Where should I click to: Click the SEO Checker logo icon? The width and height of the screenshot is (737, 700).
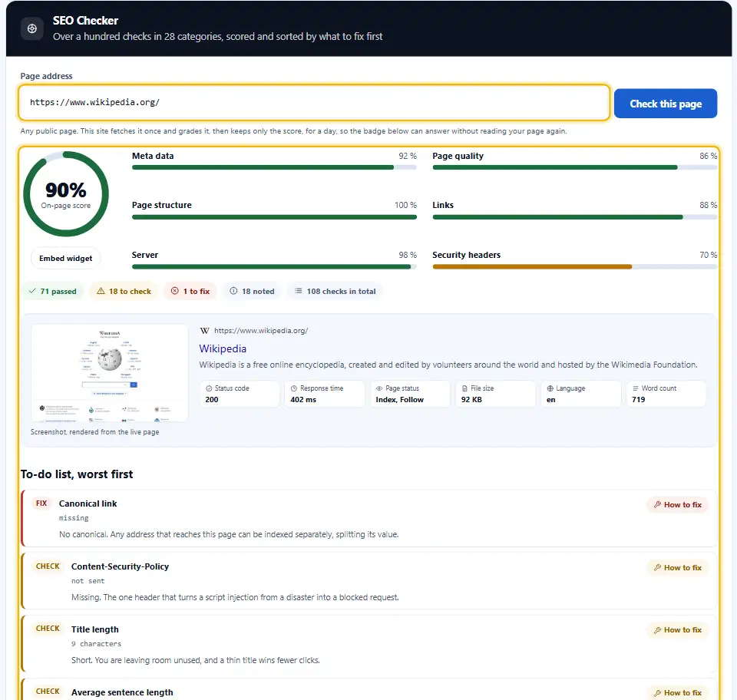click(x=32, y=28)
